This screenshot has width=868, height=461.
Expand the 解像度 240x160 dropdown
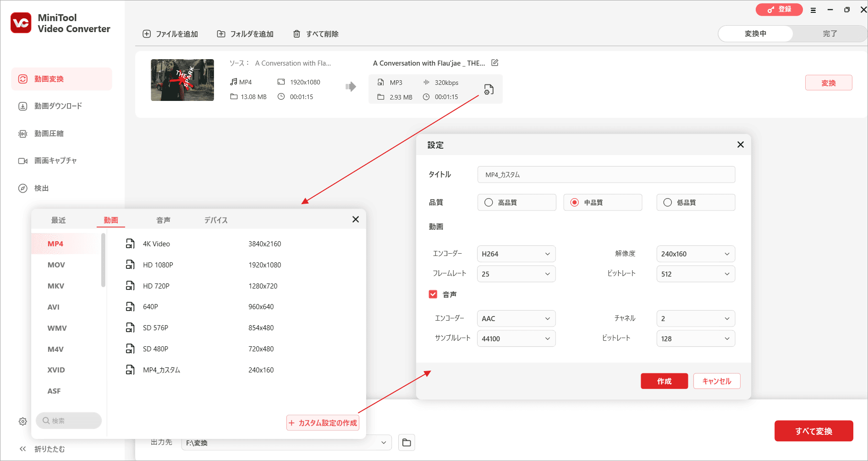click(696, 254)
